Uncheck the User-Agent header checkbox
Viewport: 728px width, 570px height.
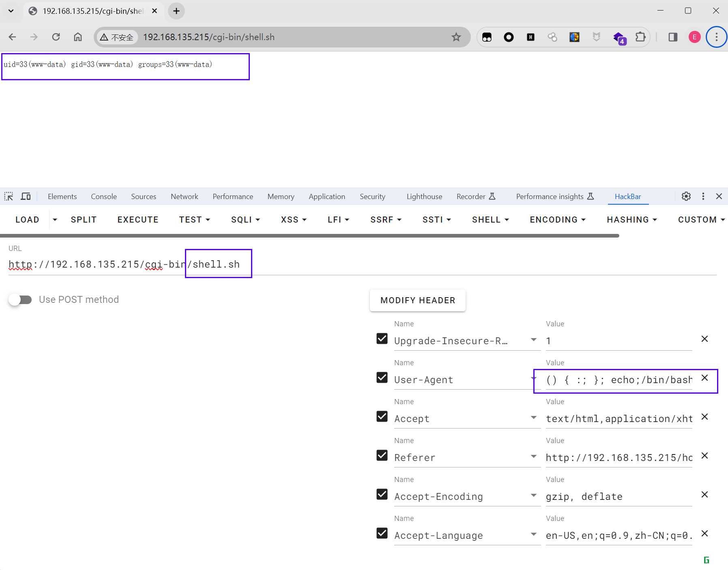click(382, 377)
